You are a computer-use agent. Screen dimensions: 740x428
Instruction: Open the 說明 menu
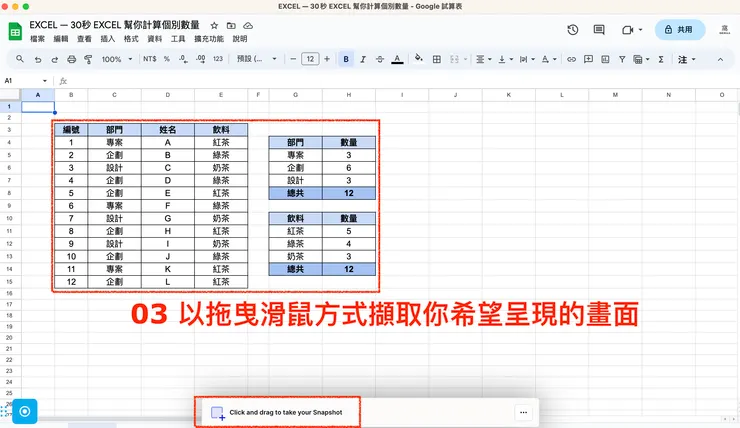240,39
